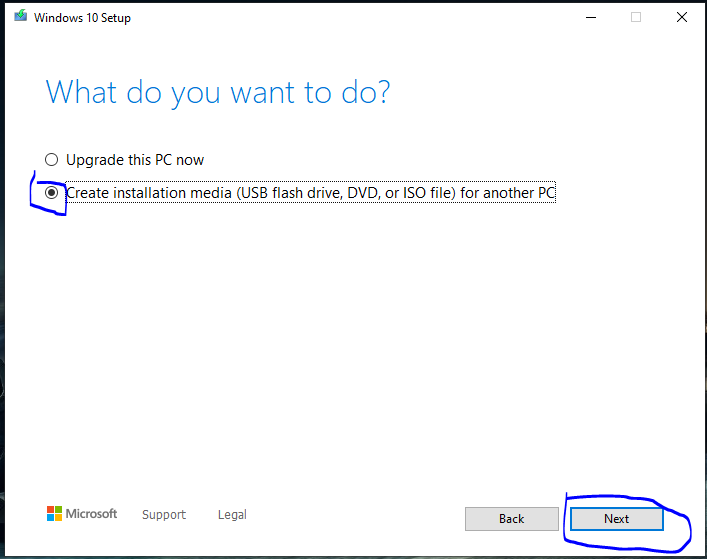Click the 'What do you want to do?' heading
This screenshot has height=559, width=707.
point(218,93)
